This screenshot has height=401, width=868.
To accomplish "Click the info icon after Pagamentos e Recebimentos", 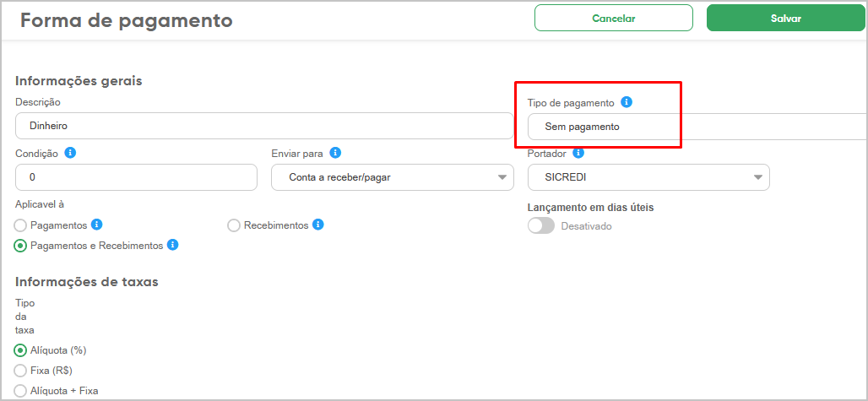I will (173, 245).
